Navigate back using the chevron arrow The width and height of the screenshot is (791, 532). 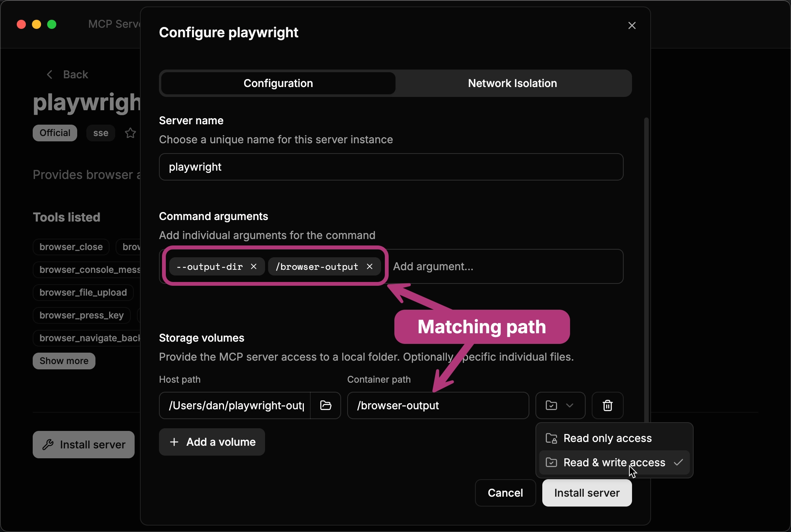pyautogui.click(x=49, y=74)
